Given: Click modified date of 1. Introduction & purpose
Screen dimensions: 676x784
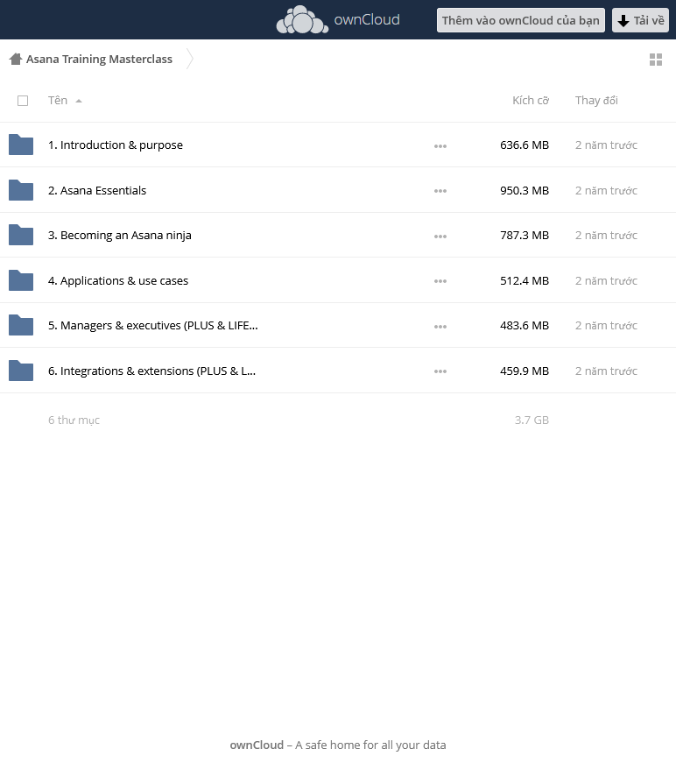Looking at the screenshot, I should point(606,145).
